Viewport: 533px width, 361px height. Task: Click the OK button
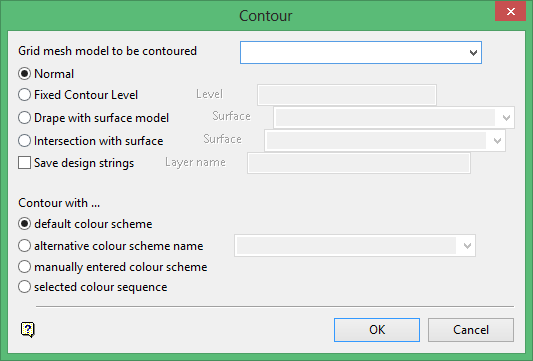(x=377, y=330)
